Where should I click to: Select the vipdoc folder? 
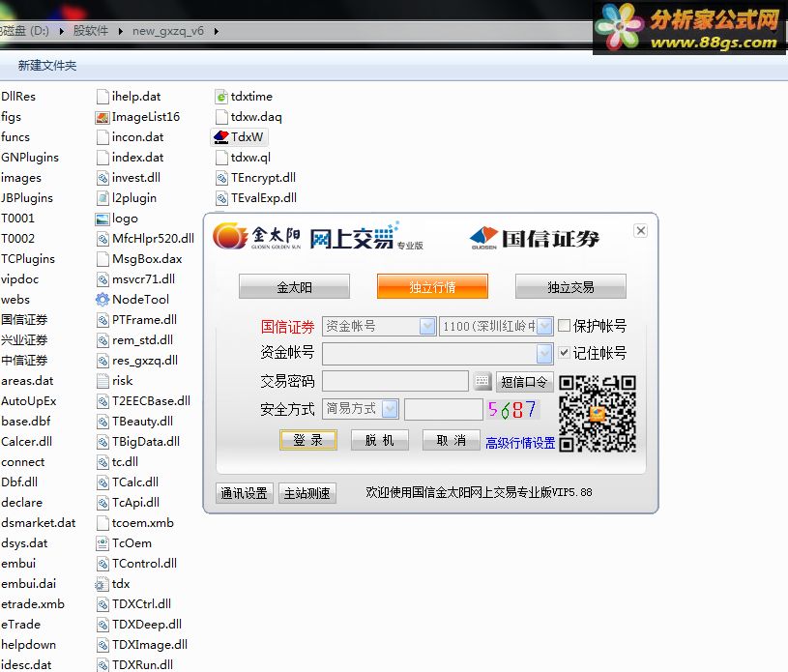19,279
